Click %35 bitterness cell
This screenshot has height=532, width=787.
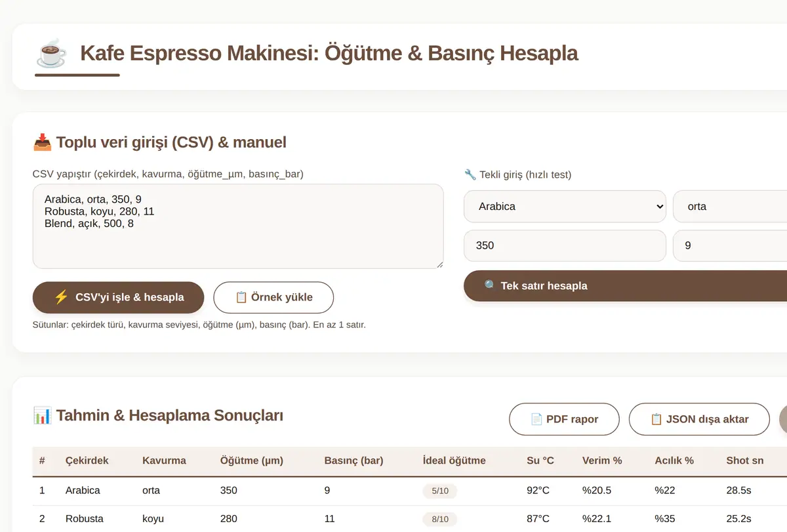pyautogui.click(x=665, y=518)
